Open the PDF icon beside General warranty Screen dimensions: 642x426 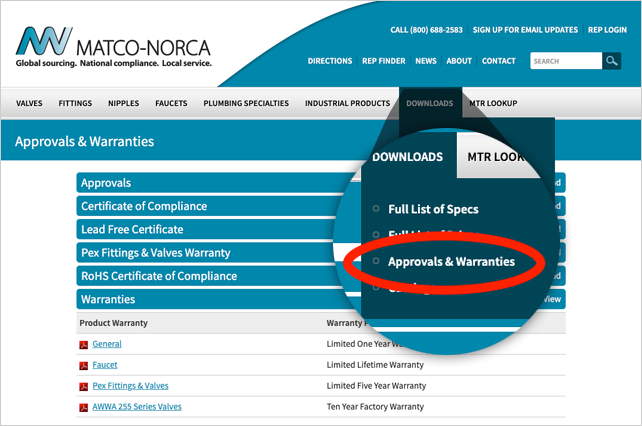pos(84,344)
